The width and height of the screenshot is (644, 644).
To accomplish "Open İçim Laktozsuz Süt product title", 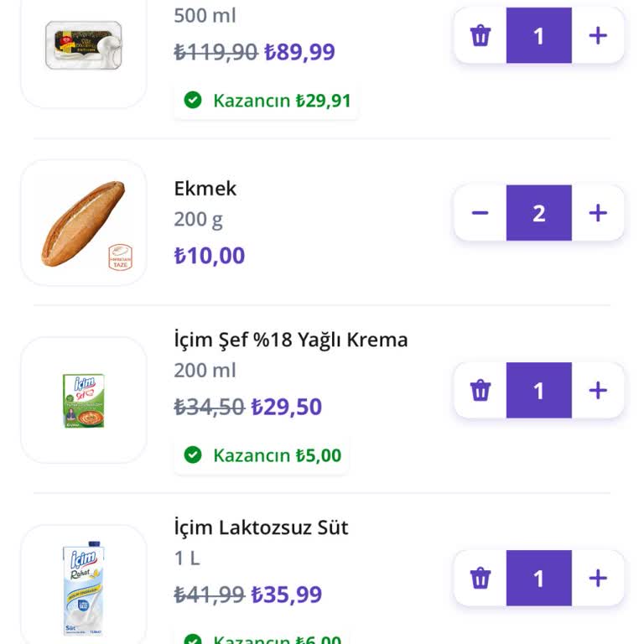I will (261, 528).
